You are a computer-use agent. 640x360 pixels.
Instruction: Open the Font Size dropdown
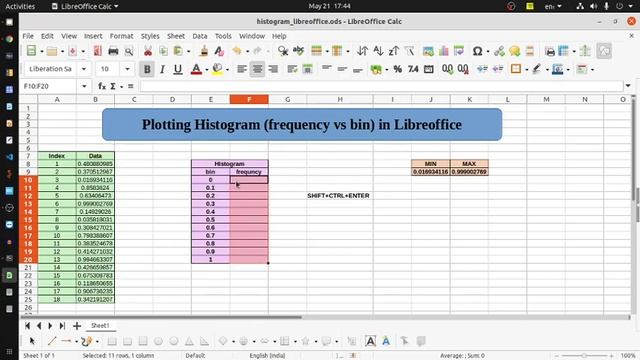tap(127, 69)
